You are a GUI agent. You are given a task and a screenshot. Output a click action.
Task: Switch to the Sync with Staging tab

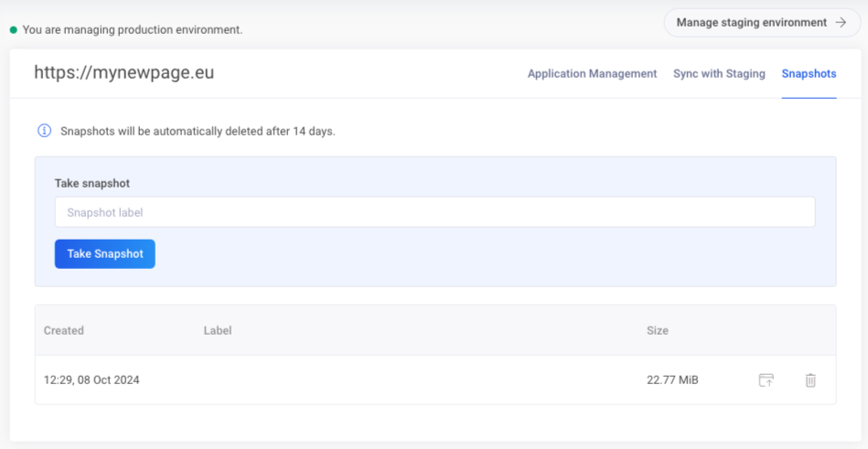click(x=719, y=74)
